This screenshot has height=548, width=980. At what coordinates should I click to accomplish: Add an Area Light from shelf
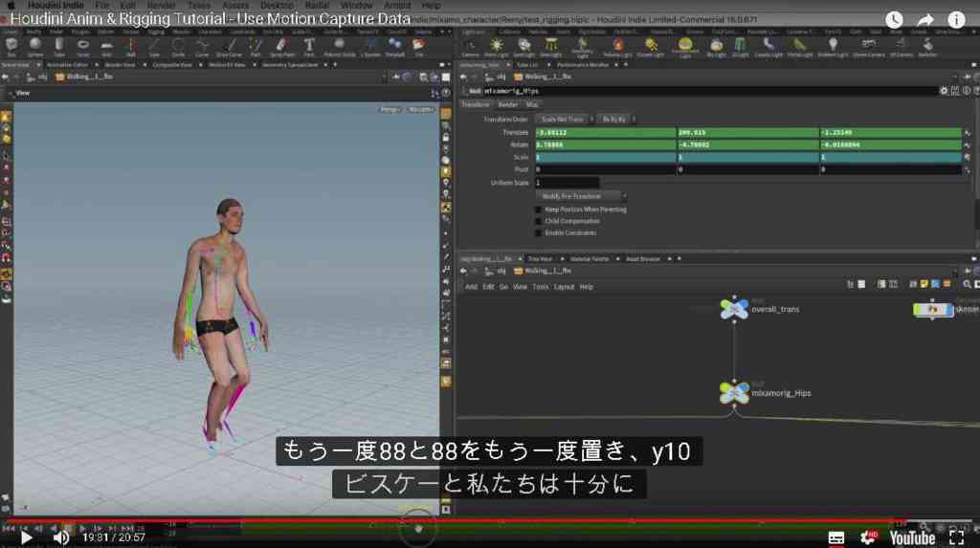(550, 47)
